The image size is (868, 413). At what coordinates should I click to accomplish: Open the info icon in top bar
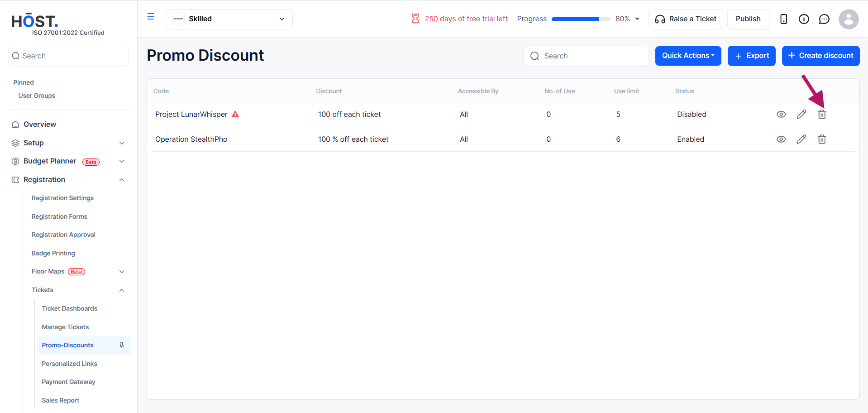804,19
